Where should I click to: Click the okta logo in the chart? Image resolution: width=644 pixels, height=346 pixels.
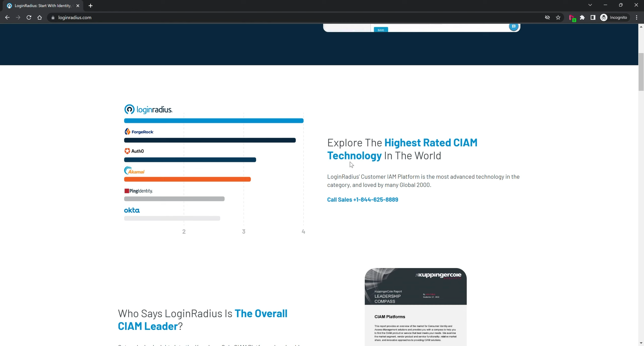click(132, 210)
